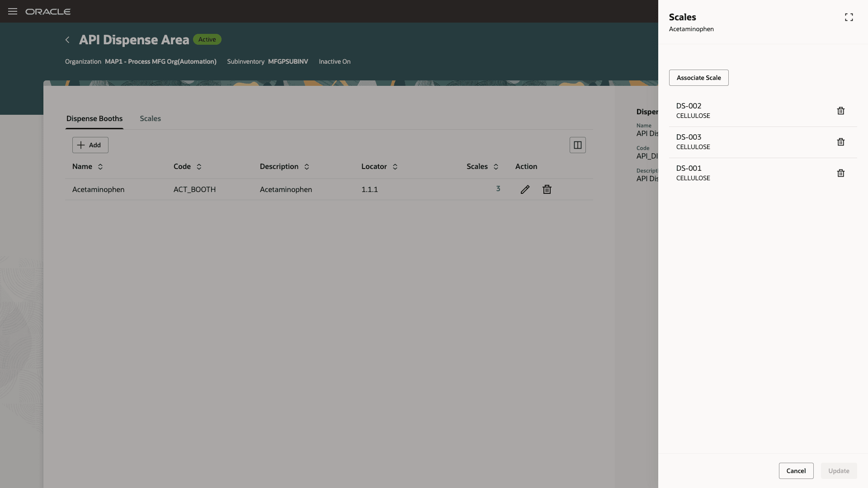Click the Active status badge
Screen dimensions: 868x488
click(207, 39)
